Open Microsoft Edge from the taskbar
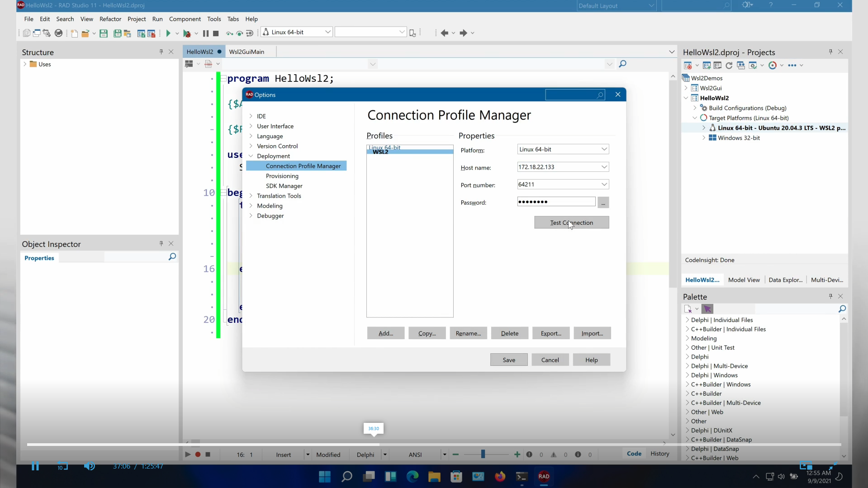Image resolution: width=868 pixels, height=488 pixels. (413, 476)
